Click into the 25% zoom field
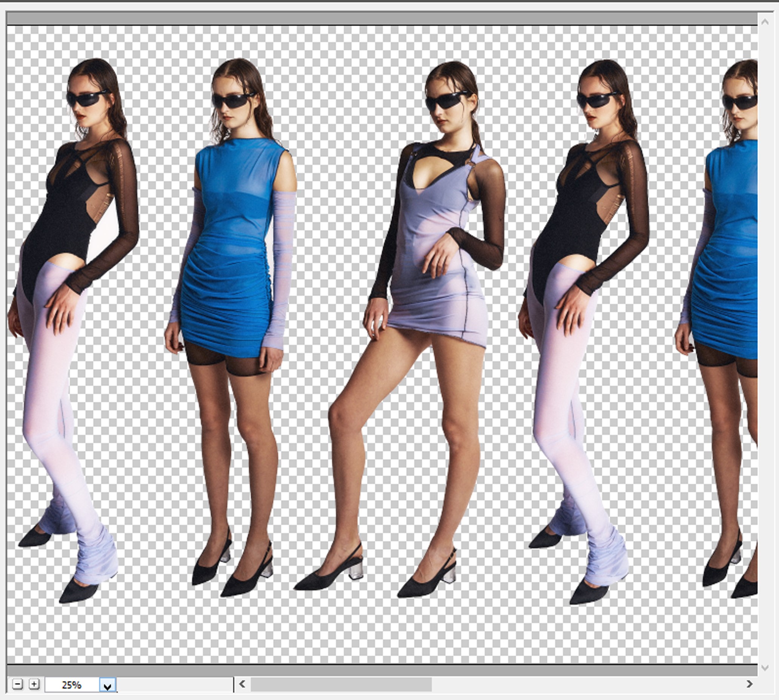The height and width of the screenshot is (700, 779). point(72,685)
